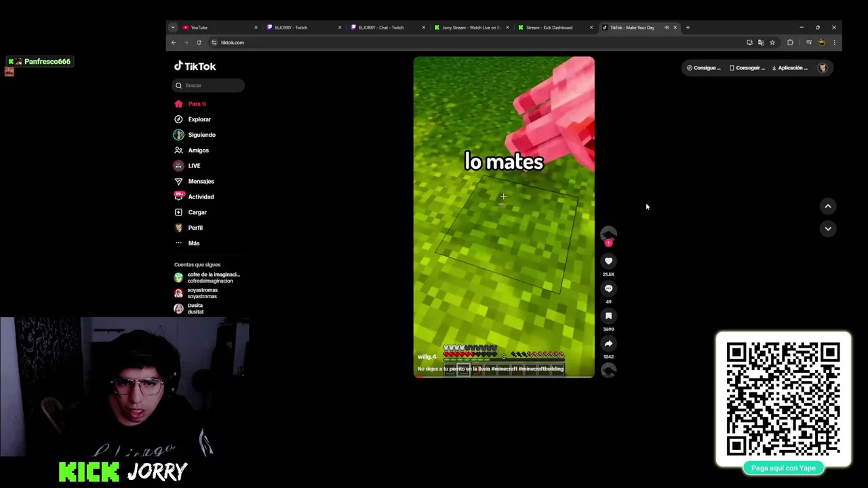Open the media controls icon
868x488 pixels.
coord(808,43)
